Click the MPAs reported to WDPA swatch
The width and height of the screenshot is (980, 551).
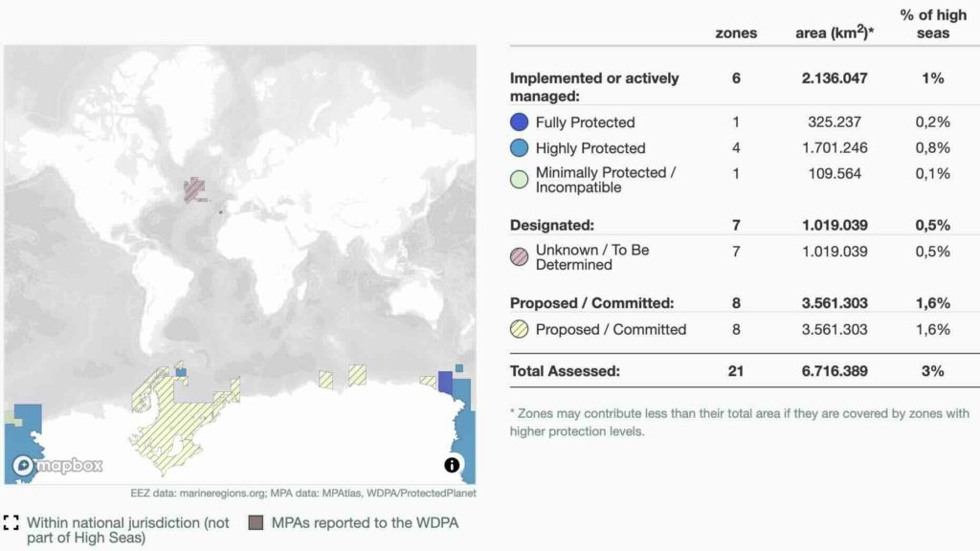coord(256,522)
